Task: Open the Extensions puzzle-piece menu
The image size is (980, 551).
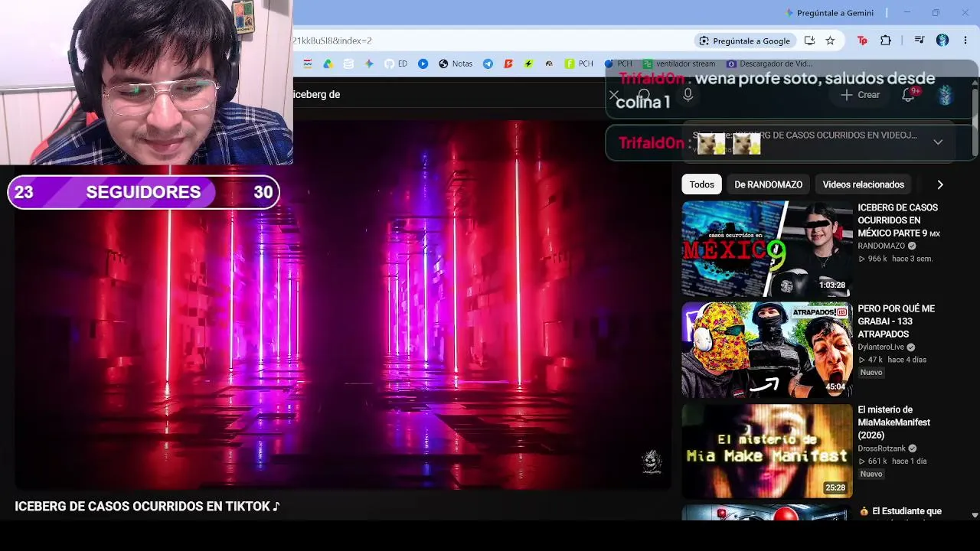Action: [886, 41]
